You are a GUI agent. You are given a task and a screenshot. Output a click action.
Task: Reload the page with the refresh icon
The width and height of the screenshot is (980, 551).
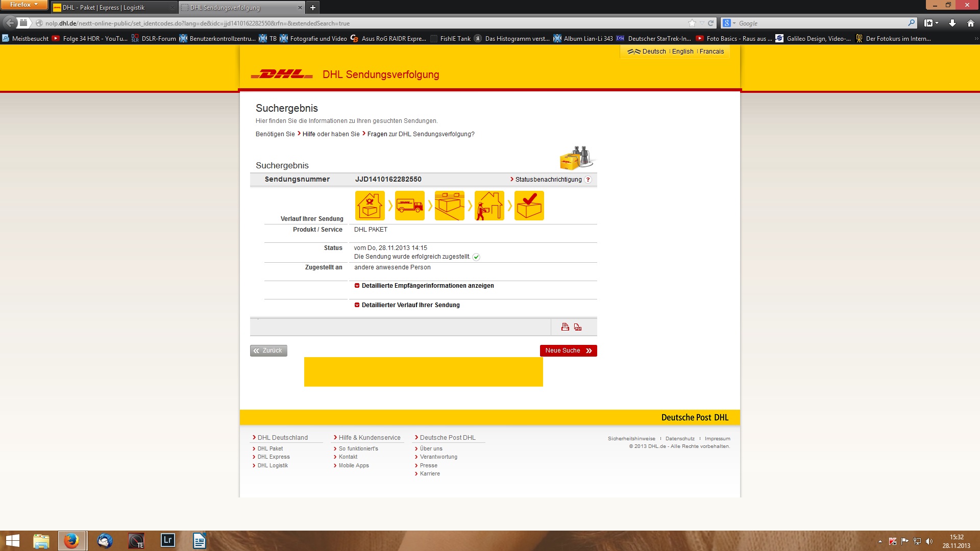710,23
